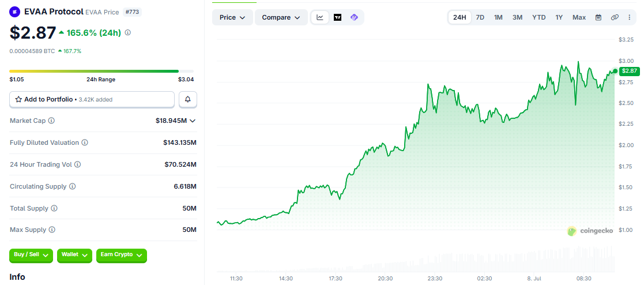Click info icon beside 24 Hour Trading Vol
Screen dimensions: 644x285
click(x=77, y=164)
